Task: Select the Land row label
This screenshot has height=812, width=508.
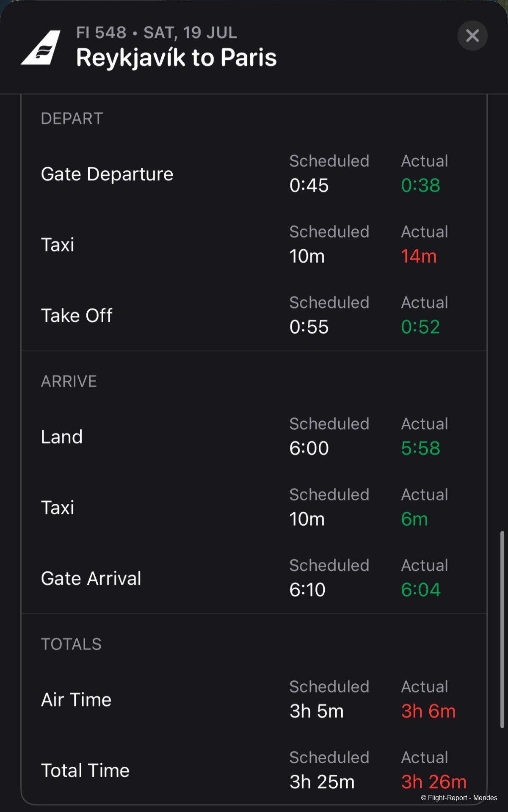Action: tap(62, 437)
